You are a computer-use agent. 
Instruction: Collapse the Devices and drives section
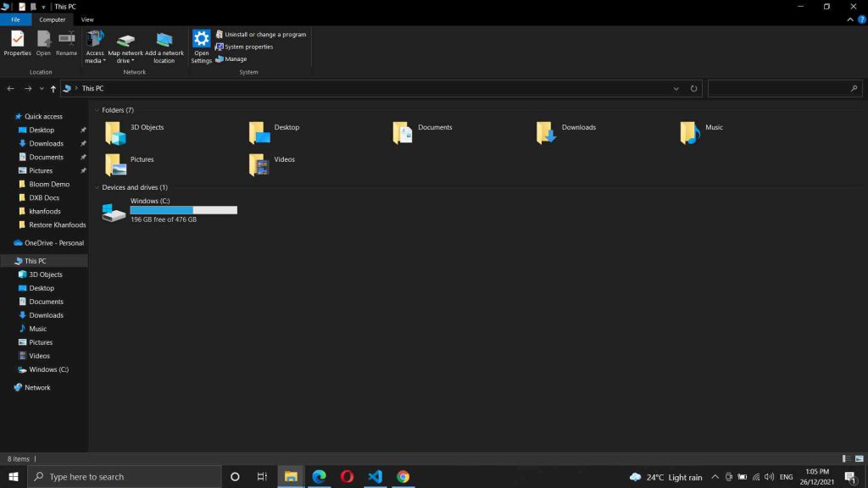[x=99, y=187]
